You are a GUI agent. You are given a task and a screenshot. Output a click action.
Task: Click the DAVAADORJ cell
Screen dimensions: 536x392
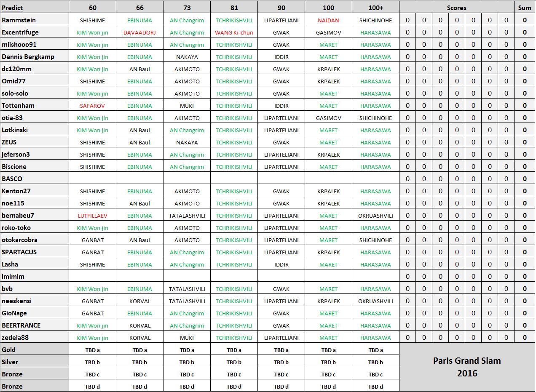click(139, 32)
